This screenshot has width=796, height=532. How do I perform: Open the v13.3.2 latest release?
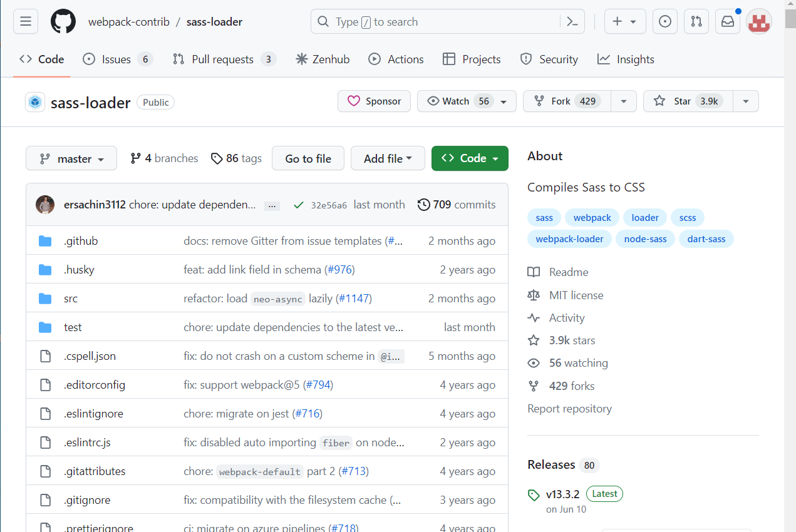[x=562, y=494]
